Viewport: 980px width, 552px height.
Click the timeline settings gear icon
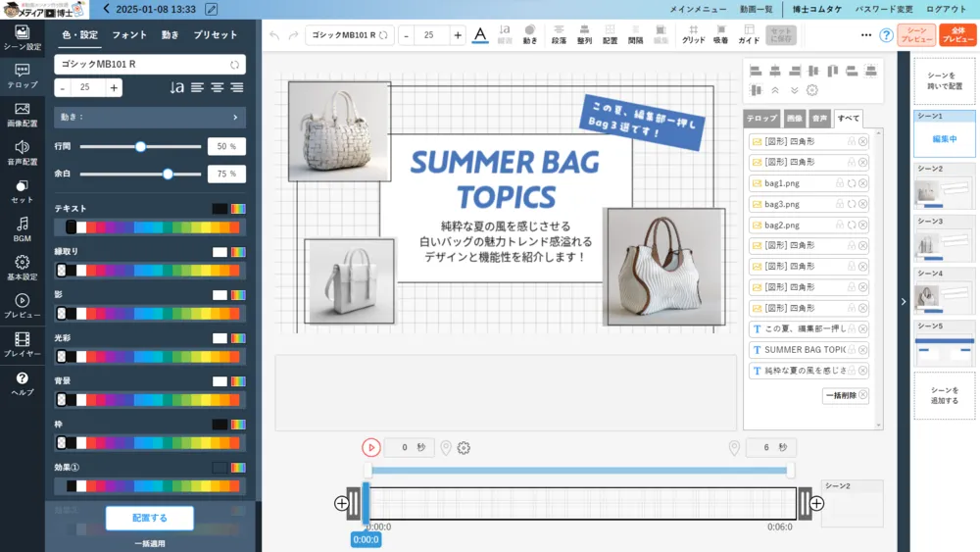(464, 448)
